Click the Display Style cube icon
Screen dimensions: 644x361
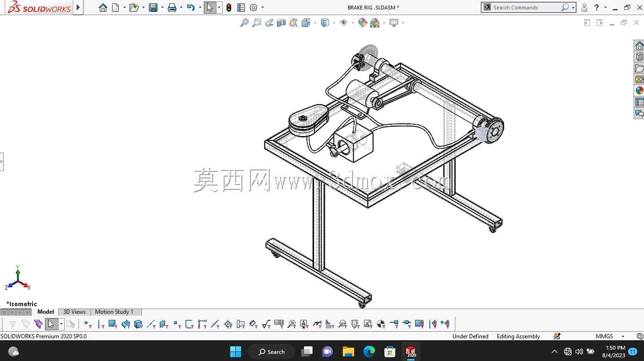click(x=325, y=23)
